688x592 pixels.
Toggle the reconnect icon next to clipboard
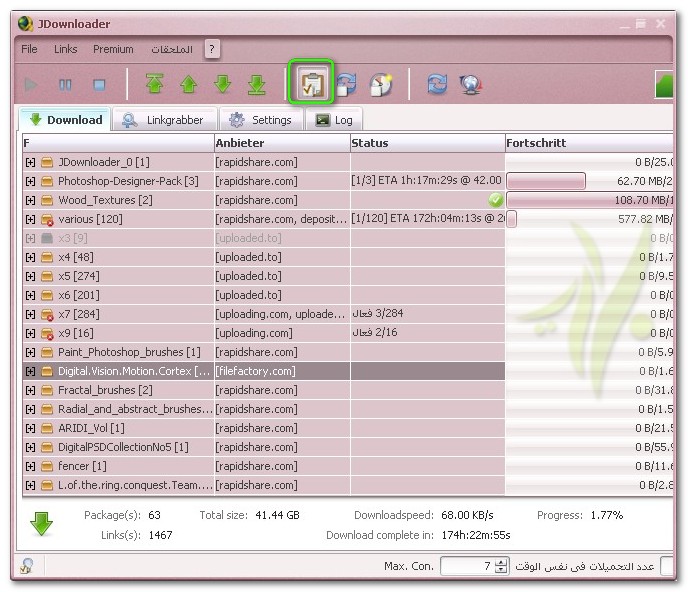coord(347,84)
